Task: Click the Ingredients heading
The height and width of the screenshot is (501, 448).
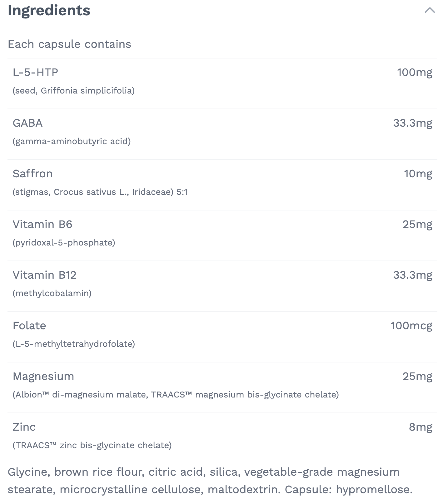Action: (49, 11)
